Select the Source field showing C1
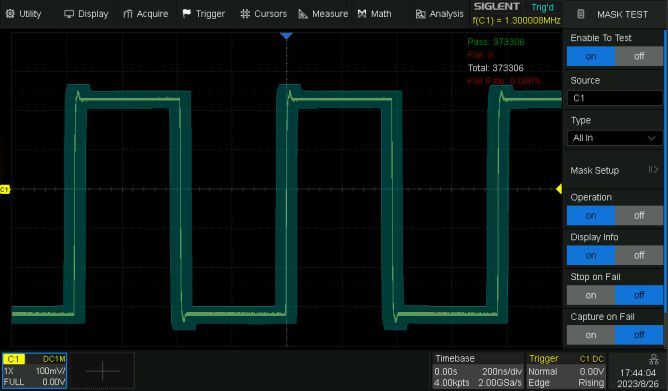Screen dimensions: 668x391 pyautogui.click(x=615, y=98)
